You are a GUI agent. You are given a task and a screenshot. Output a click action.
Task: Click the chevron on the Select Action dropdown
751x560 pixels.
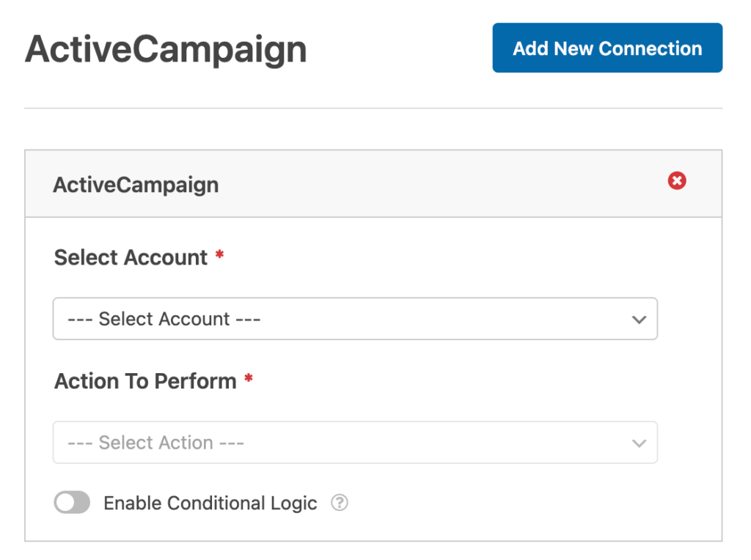(639, 443)
